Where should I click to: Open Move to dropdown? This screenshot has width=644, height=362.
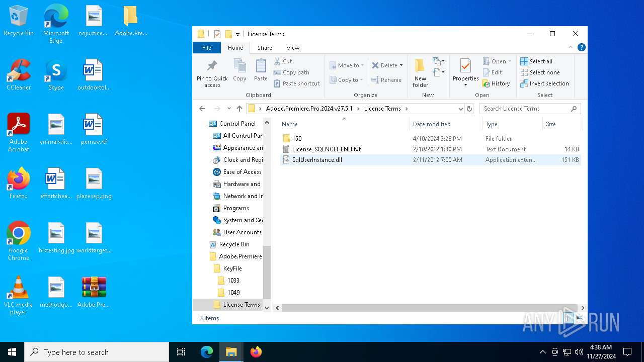click(347, 65)
